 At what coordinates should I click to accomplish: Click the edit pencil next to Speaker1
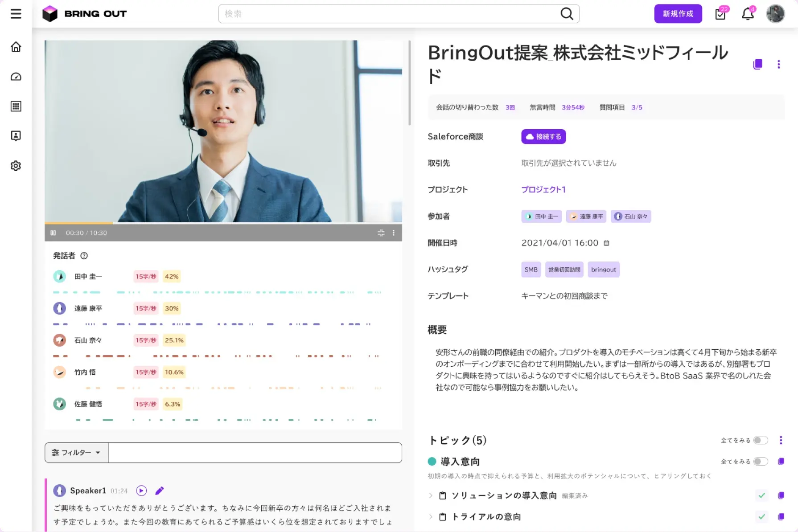159,491
